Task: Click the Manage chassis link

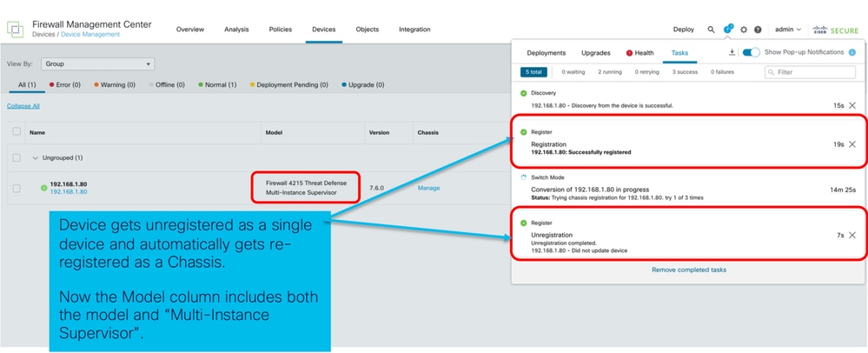Action: 428,189
